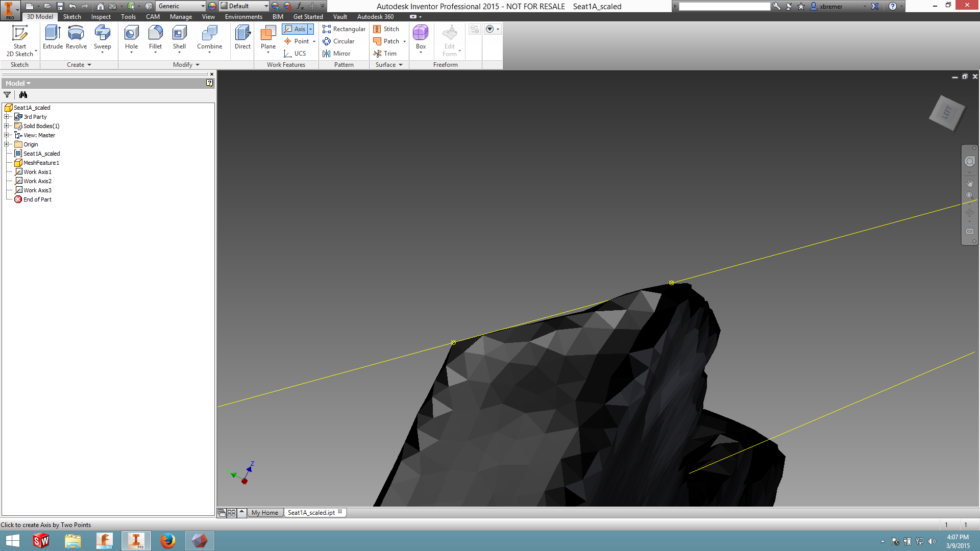Select the Patch surface tool
Image resolution: width=980 pixels, height=551 pixels.
(x=386, y=41)
